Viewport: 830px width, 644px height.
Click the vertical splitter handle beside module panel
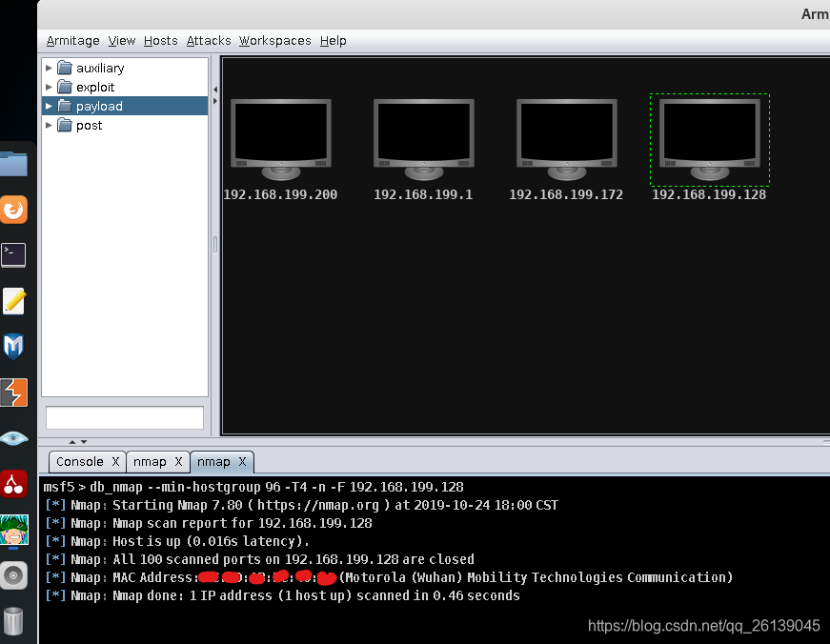[215, 245]
